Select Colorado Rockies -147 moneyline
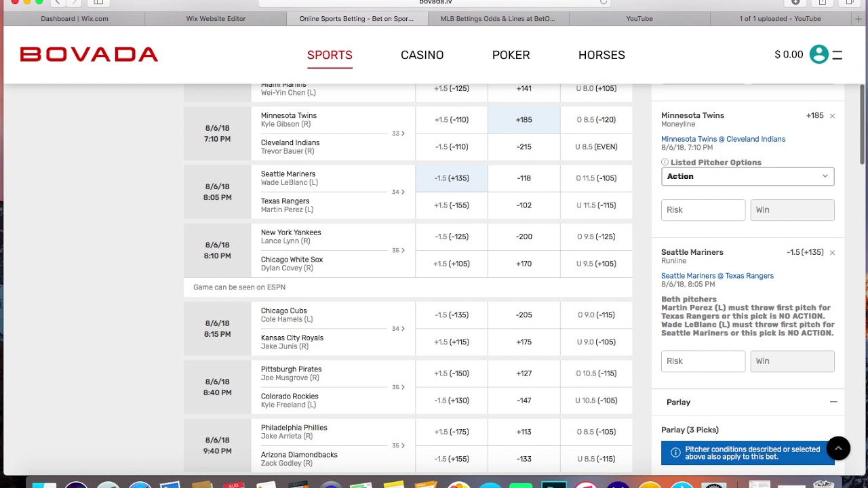868x488 pixels. tap(524, 401)
